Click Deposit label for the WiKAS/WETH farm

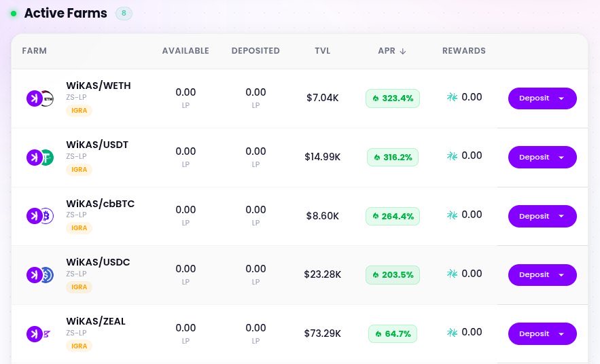[x=534, y=98]
